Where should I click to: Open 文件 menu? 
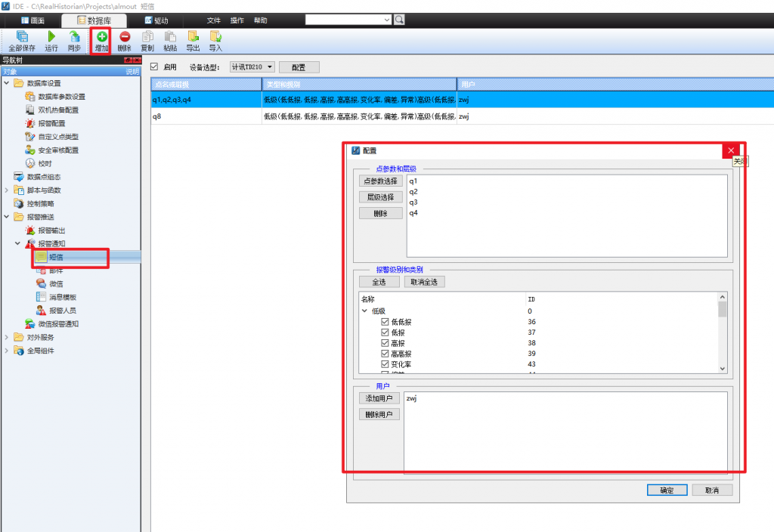[214, 20]
